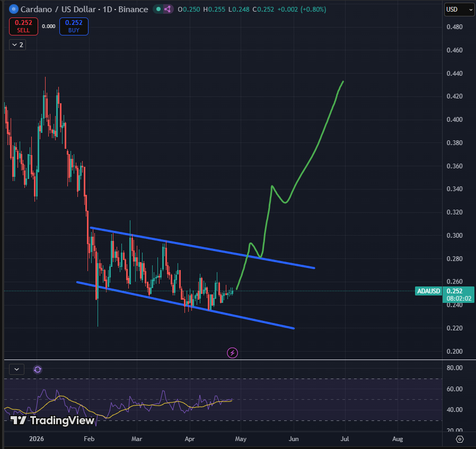This screenshot has height=449, width=476.
Task: Click the +0.002 (+0.80%) change value
Action: point(302,10)
